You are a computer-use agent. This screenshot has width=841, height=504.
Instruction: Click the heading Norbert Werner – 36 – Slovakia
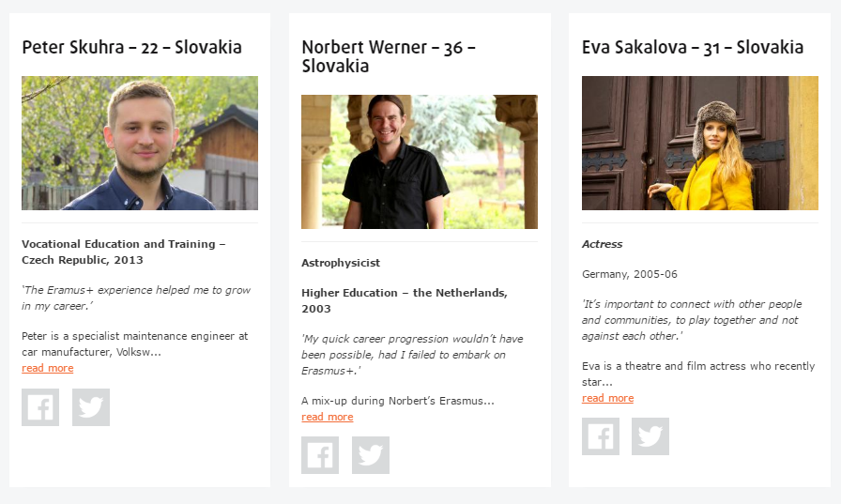389,56
